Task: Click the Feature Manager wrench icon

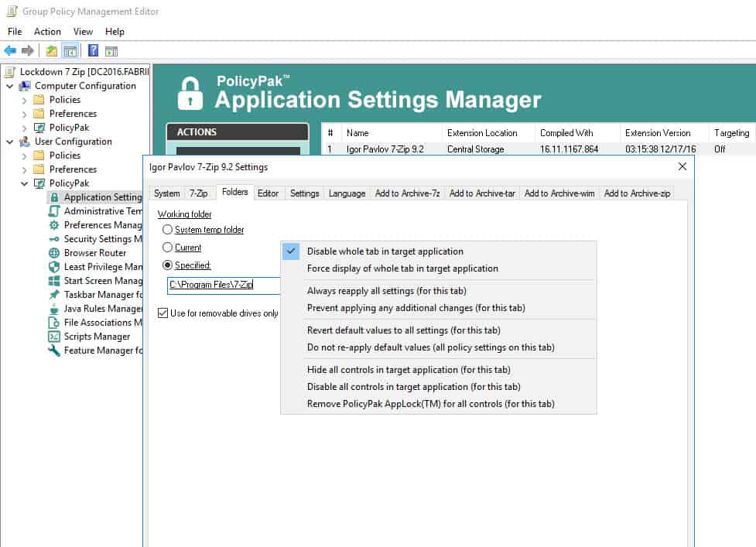Action: click(x=54, y=350)
